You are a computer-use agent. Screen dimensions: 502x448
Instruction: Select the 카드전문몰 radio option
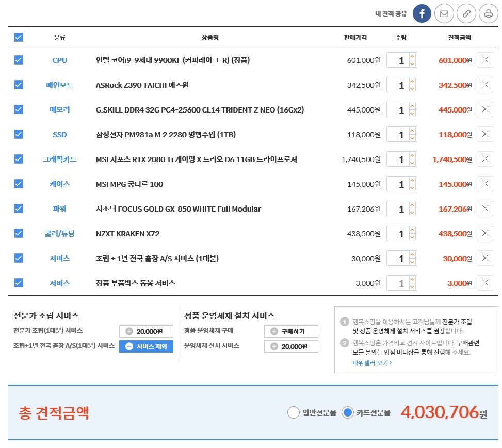[347, 412]
